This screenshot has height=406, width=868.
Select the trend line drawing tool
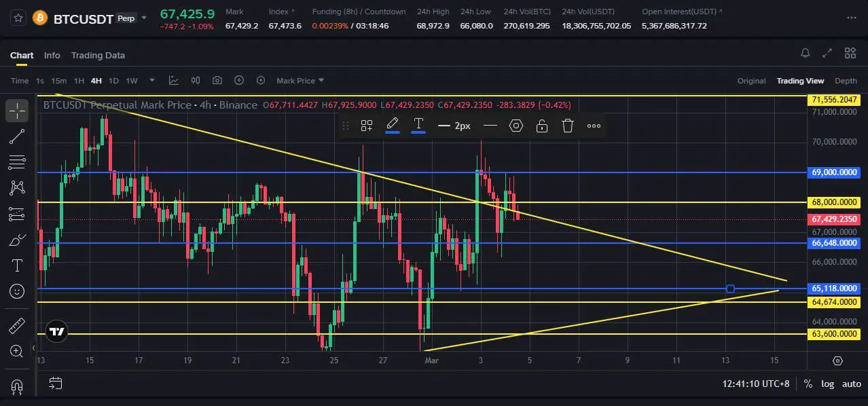[17, 136]
